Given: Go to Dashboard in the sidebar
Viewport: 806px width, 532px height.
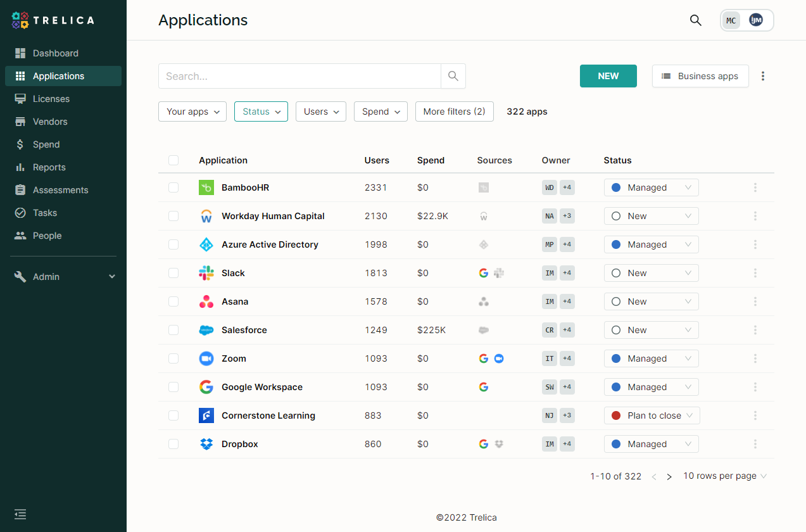Looking at the screenshot, I should (63, 53).
